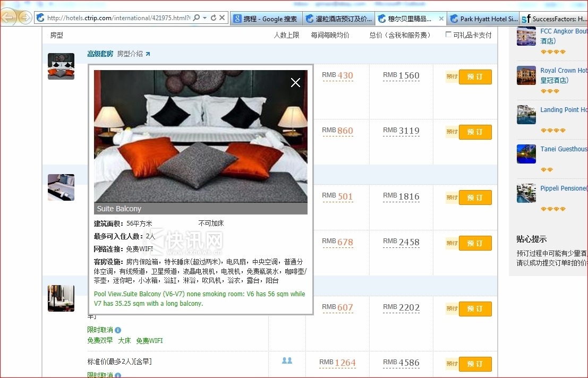Book the RMB 430 room with 预订
Image resolution: width=588 pixels, height=378 pixels.
475,77
